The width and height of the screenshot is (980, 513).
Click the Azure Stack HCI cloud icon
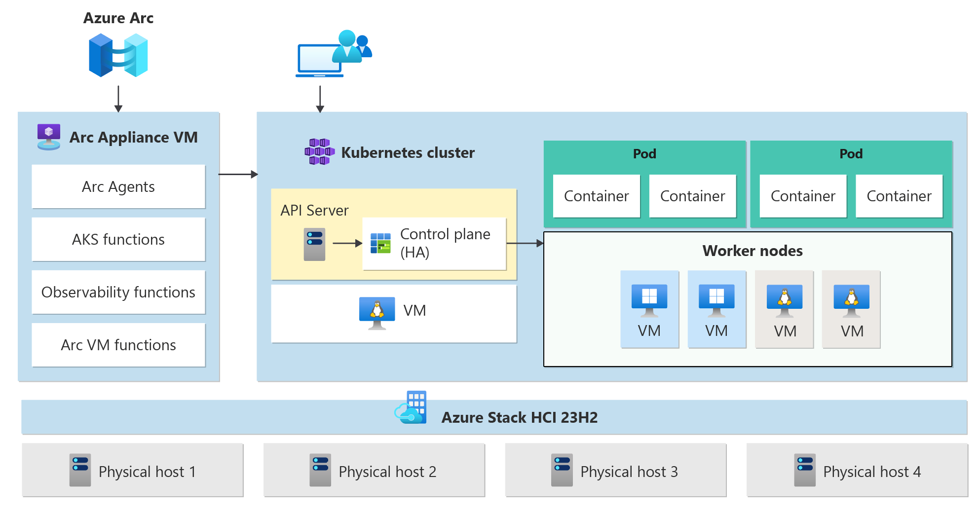click(x=411, y=407)
